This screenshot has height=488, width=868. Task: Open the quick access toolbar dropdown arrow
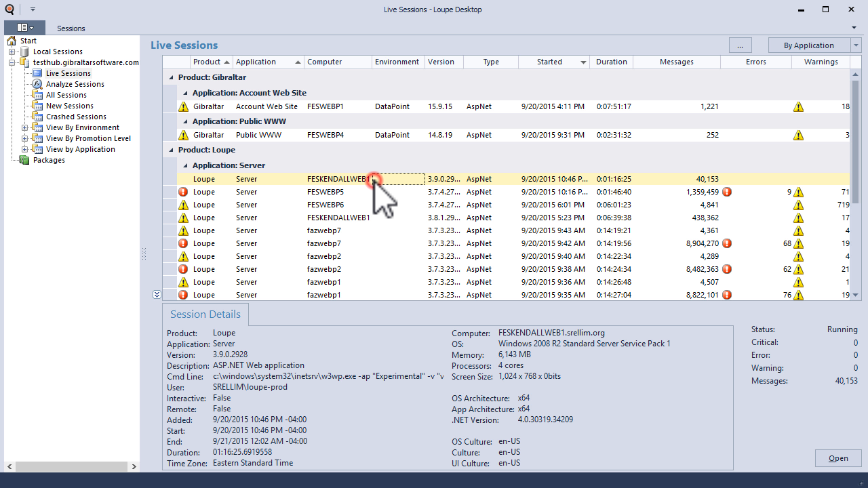pos(33,9)
